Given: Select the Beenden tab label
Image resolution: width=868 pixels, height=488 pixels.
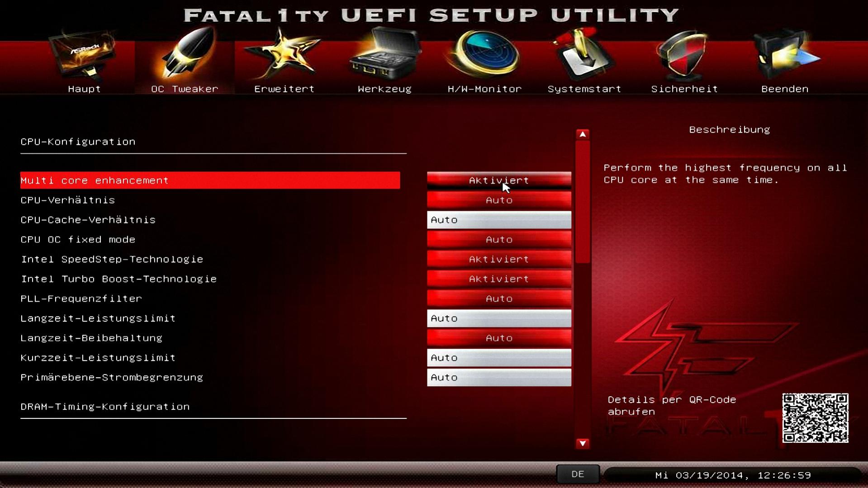Looking at the screenshot, I should pos(785,89).
